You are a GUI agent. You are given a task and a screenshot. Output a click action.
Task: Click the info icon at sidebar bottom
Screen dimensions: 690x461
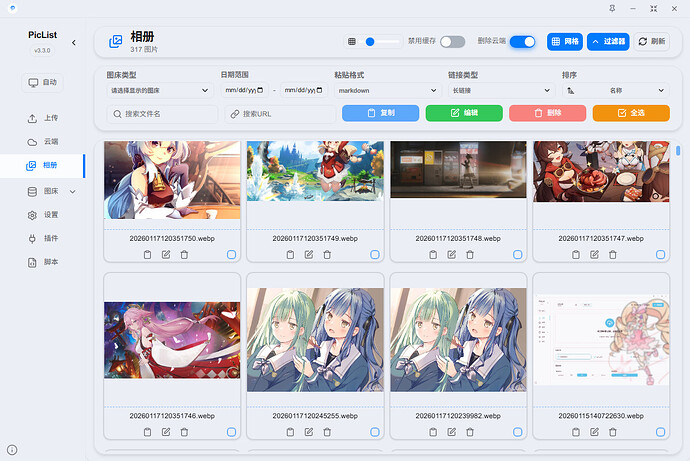pos(12,450)
